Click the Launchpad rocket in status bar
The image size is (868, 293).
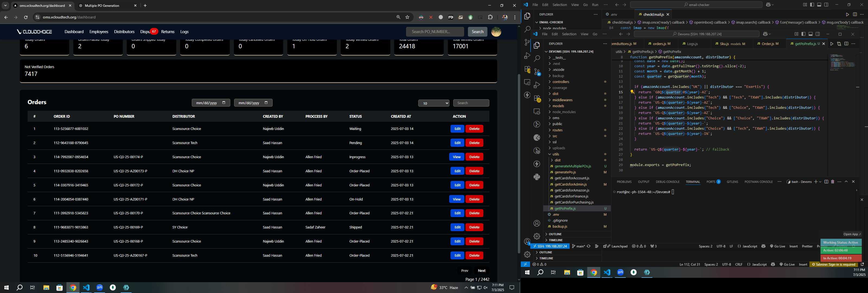point(615,246)
